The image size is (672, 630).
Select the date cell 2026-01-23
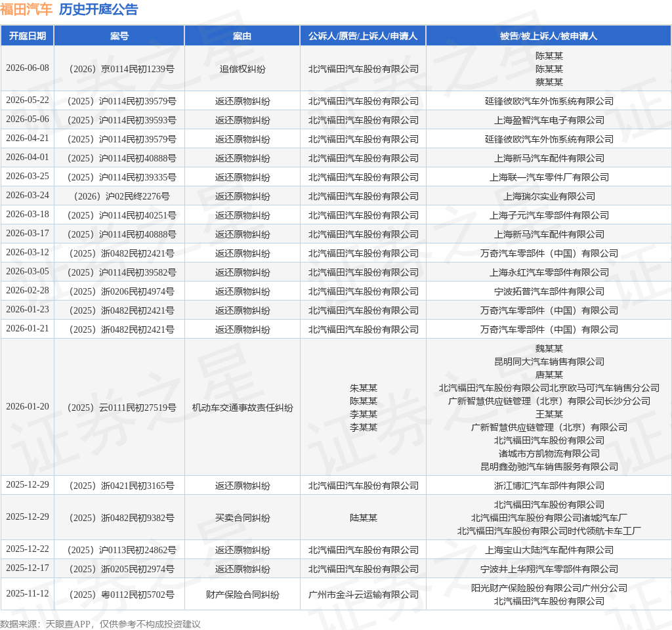[28, 310]
